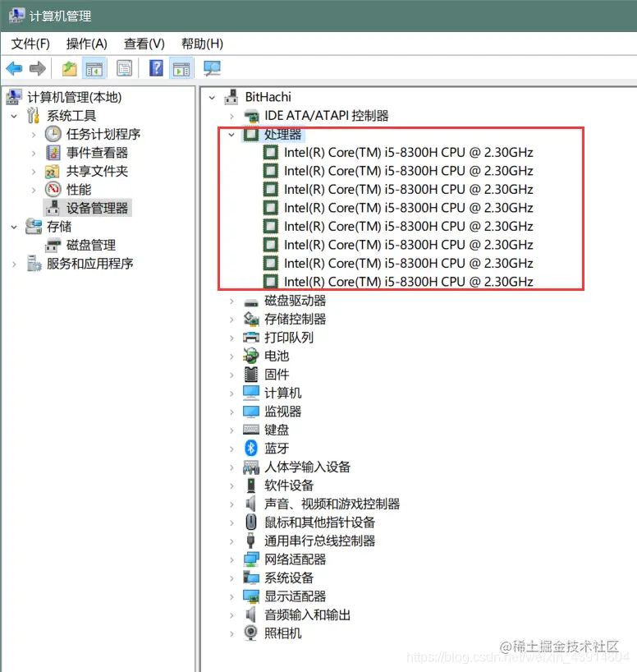Open the 帮助(H) menu
Viewport: 637px width, 672px height.
click(202, 44)
